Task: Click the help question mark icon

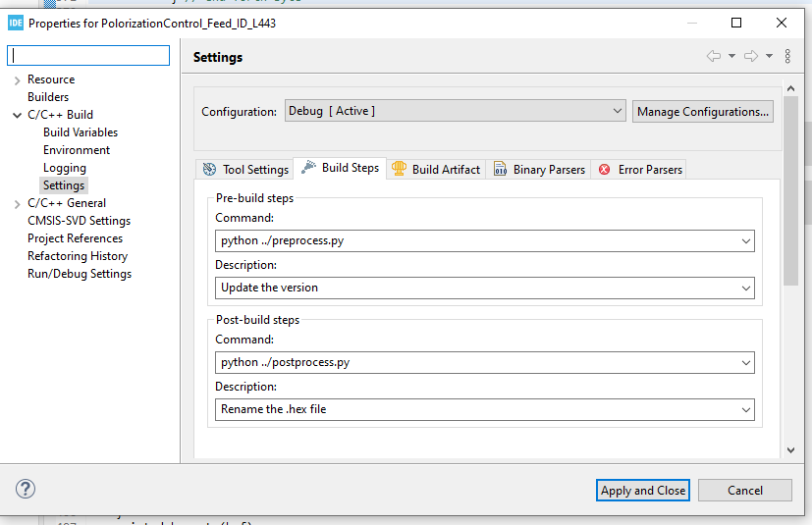Action: [26, 489]
